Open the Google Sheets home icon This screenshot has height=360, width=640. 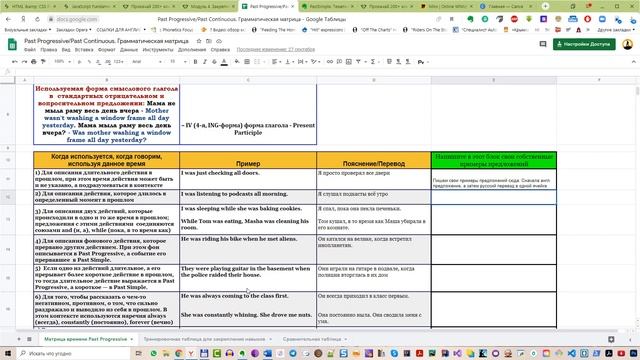point(12,44)
